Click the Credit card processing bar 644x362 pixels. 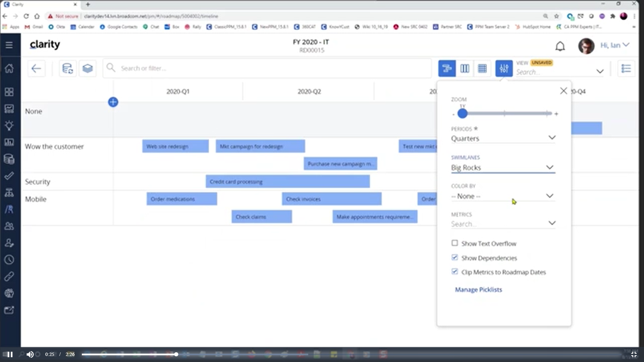(x=287, y=181)
